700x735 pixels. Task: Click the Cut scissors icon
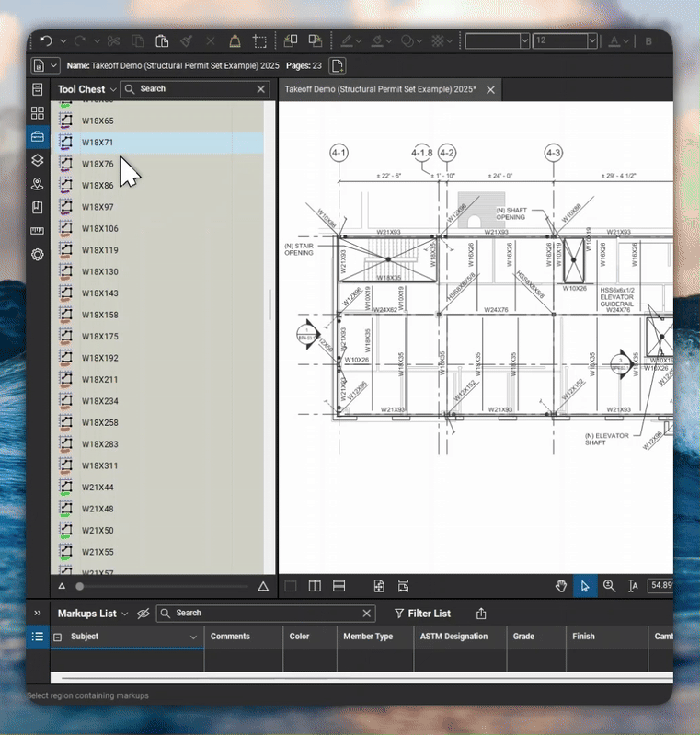(x=113, y=41)
